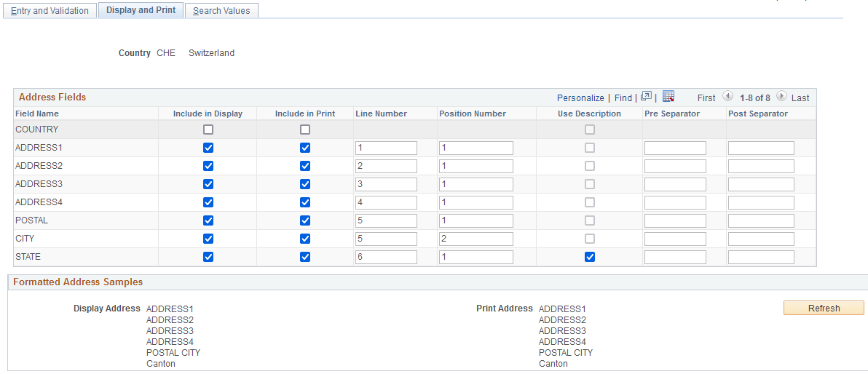Edit Line Number field for ADDRESS4
Screen dimensions: 868x374
(x=386, y=202)
